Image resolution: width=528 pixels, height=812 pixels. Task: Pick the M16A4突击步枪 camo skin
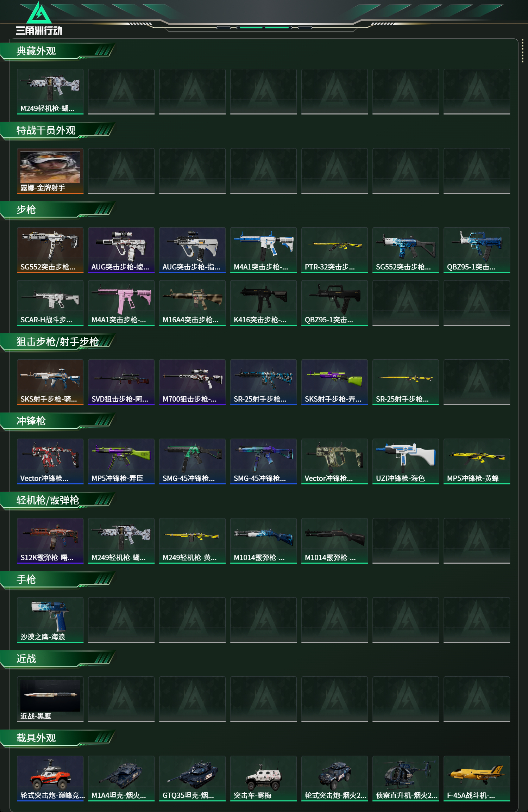[x=192, y=303]
